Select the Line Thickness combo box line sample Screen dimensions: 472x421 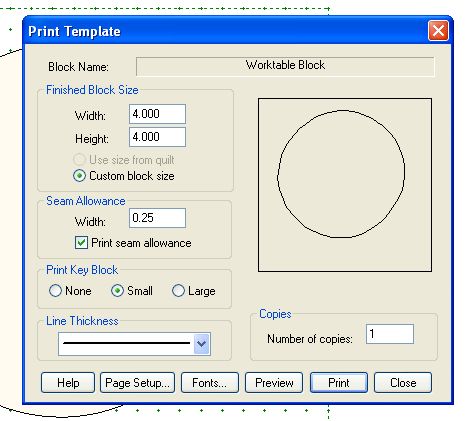pyautogui.click(x=126, y=343)
